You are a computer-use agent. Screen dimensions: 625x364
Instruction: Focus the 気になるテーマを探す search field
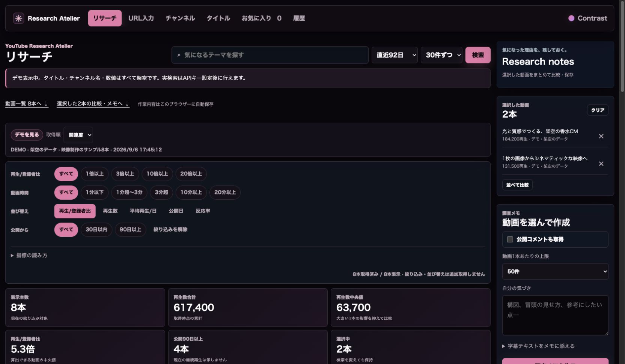(x=270, y=55)
